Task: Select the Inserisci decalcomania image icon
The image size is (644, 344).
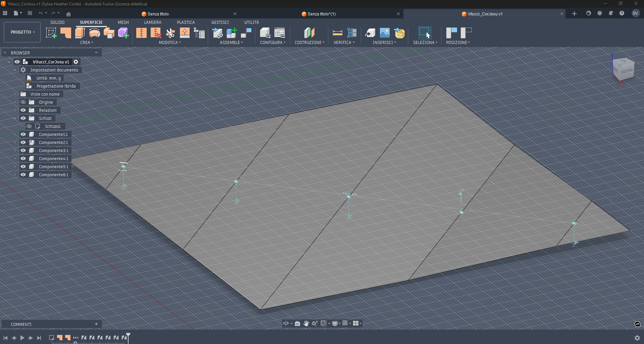Action: 384,33
